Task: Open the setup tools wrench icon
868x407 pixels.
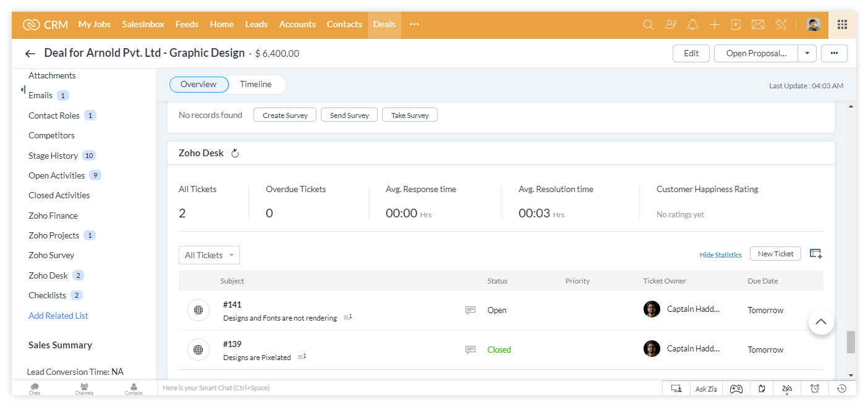Action: point(780,25)
